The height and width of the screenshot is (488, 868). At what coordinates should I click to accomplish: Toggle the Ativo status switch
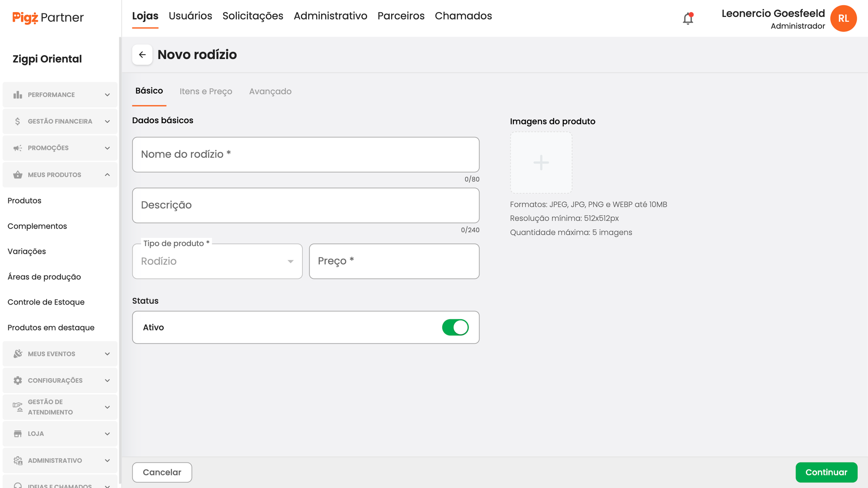click(455, 328)
